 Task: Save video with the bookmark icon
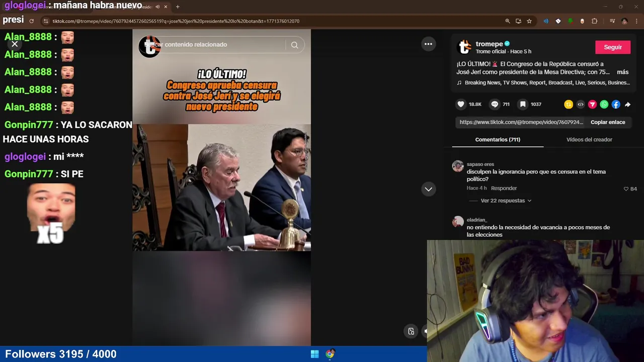click(523, 104)
